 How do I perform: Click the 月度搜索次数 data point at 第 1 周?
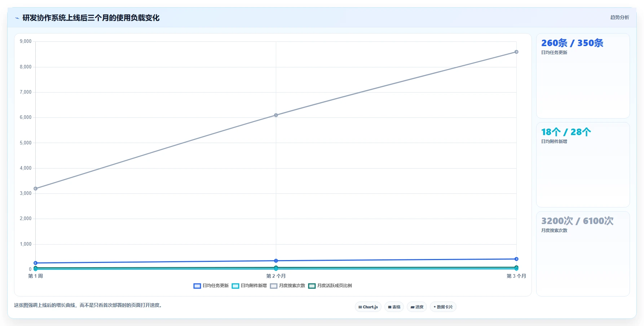[35, 188]
